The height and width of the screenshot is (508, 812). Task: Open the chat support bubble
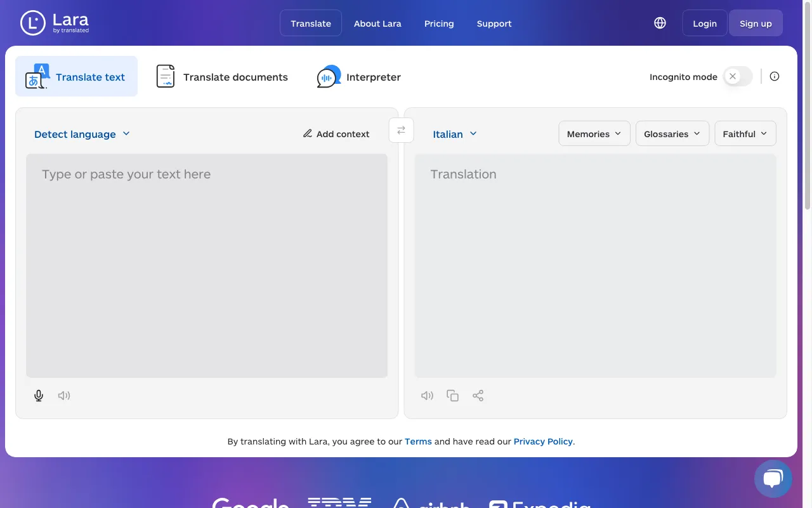tap(773, 479)
